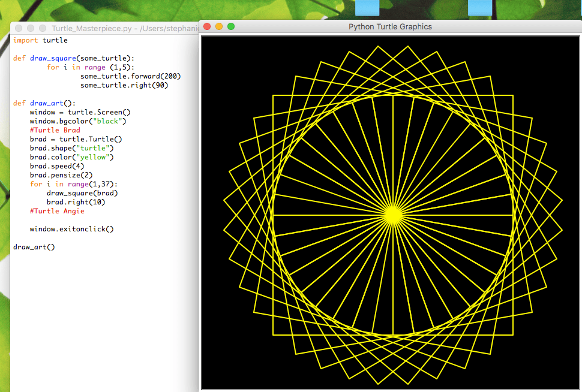The height and width of the screenshot is (392, 582).
Task: Click the 'brad.speed(4)' line
Action: click(57, 166)
